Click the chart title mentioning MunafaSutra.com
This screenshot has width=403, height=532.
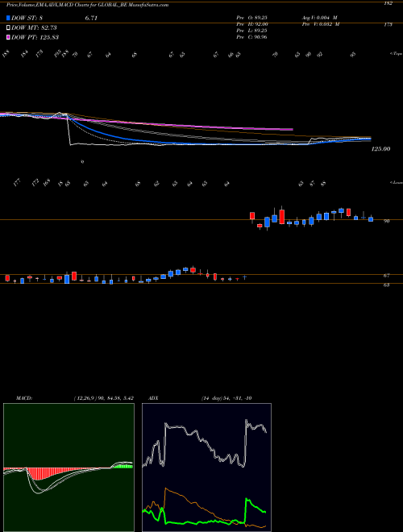click(x=88, y=5)
